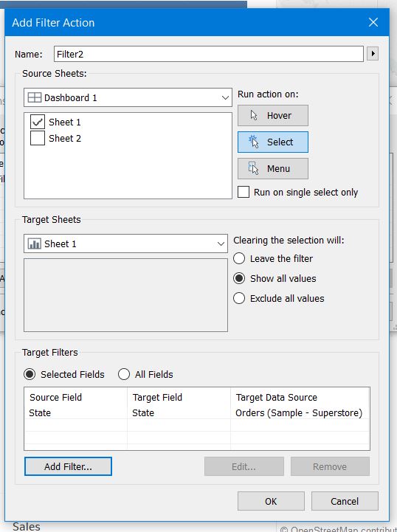The height and width of the screenshot is (532, 397).
Task: Click the arrow button beside Name field
Action: tap(373, 54)
